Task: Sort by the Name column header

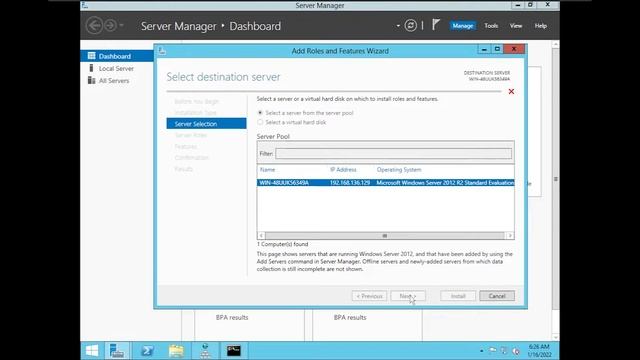Action: pyautogui.click(x=267, y=169)
